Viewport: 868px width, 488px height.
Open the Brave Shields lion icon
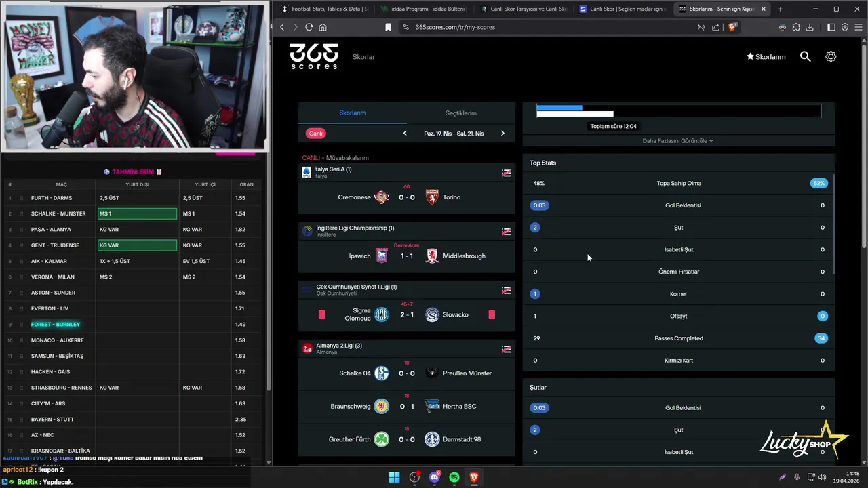(x=732, y=27)
